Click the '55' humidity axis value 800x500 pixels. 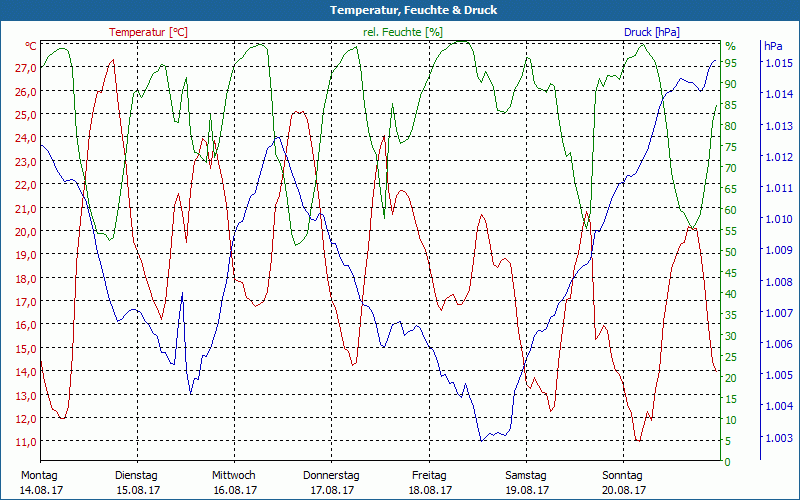point(731,231)
